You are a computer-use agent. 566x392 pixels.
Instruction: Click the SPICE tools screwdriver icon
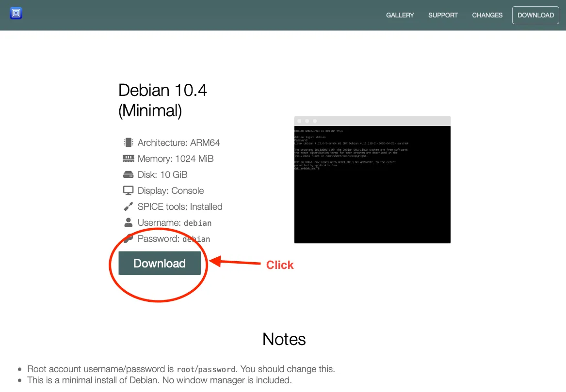click(x=128, y=206)
